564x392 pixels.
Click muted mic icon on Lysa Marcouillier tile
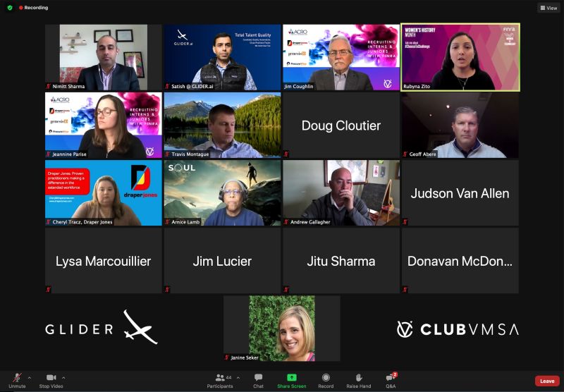coord(49,290)
